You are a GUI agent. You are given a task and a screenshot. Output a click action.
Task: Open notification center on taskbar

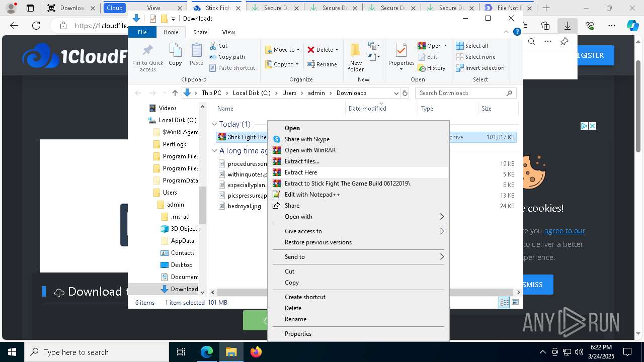[x=627, y=352]
